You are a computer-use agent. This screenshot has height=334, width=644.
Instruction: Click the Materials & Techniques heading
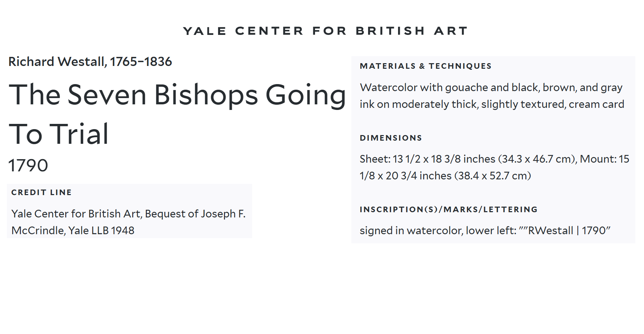(426, 66)
